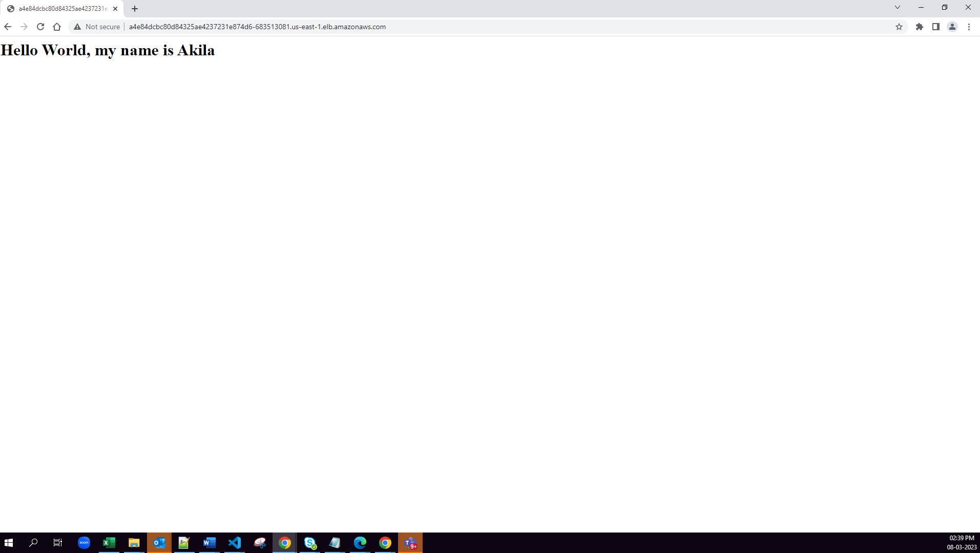
Task: Open Windows taskbar search
Action: (33, 543)
